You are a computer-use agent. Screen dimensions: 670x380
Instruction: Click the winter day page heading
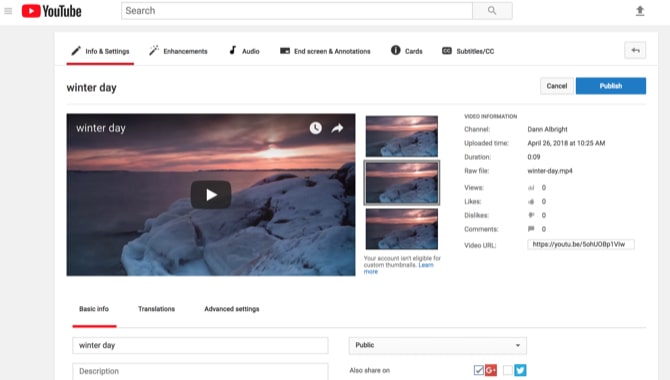click(91, 88)
